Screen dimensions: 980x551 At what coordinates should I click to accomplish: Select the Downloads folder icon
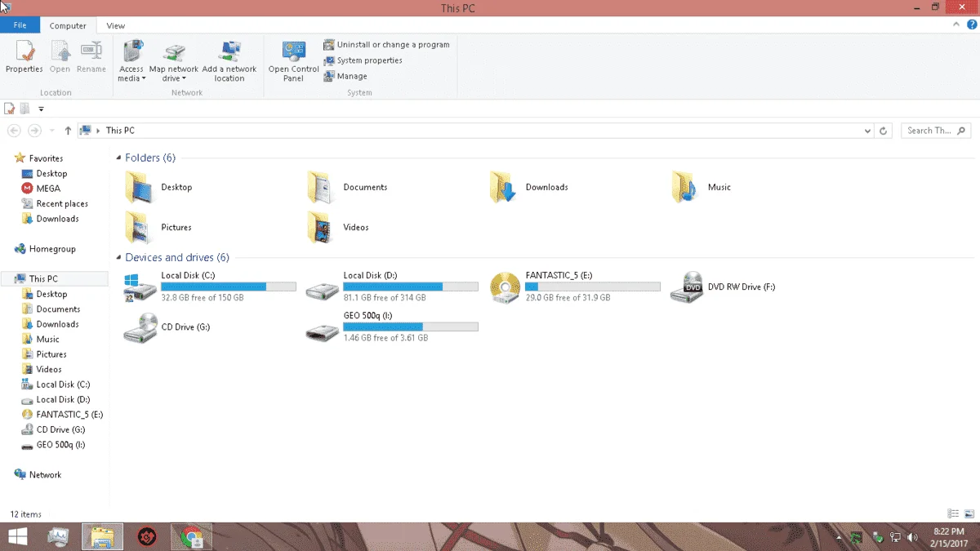[x=502, y=187]
